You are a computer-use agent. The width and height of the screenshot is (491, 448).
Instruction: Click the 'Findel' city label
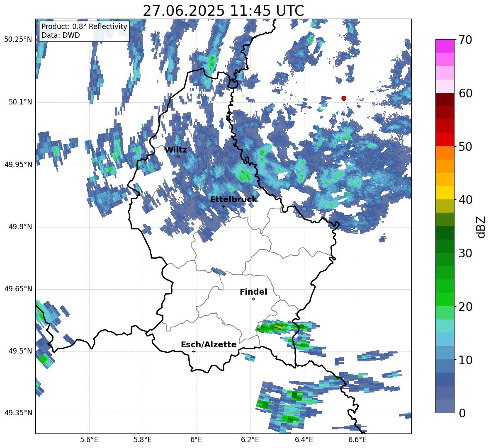[253, 292]
